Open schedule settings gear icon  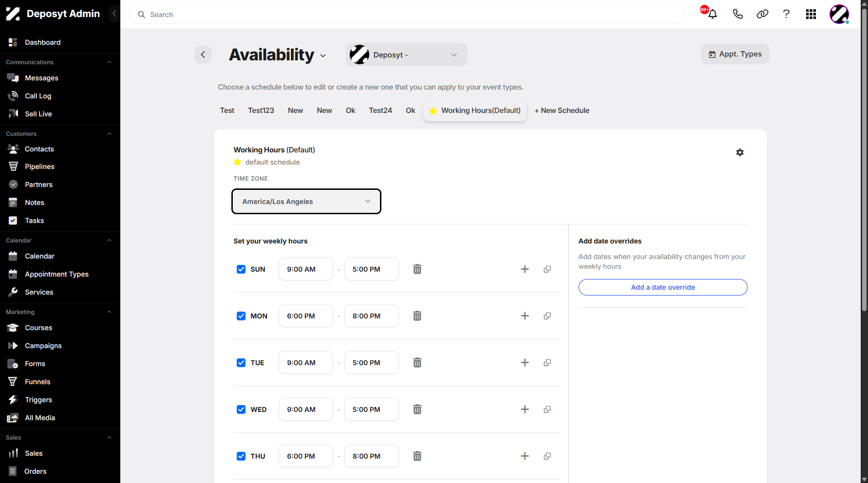tap(740, 152)
